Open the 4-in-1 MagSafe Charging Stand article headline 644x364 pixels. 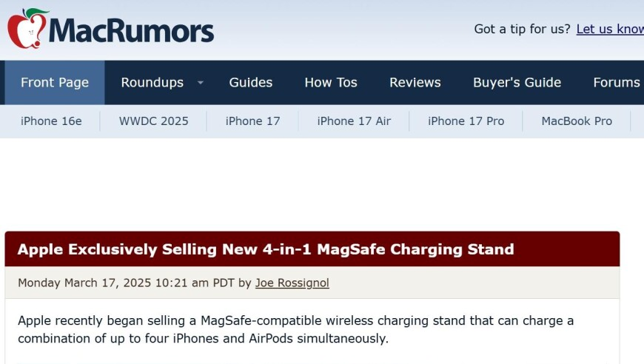[x=266, y=249]
